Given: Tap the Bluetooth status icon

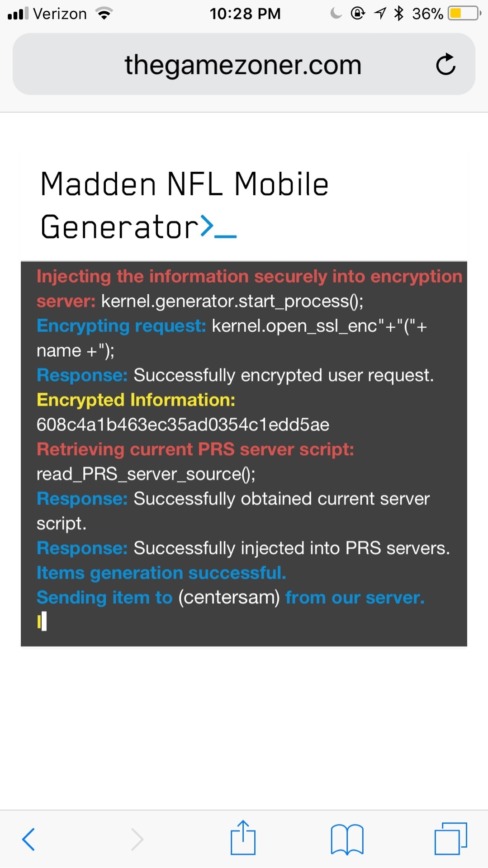Looking at the screenshot, I should [398, 14].
